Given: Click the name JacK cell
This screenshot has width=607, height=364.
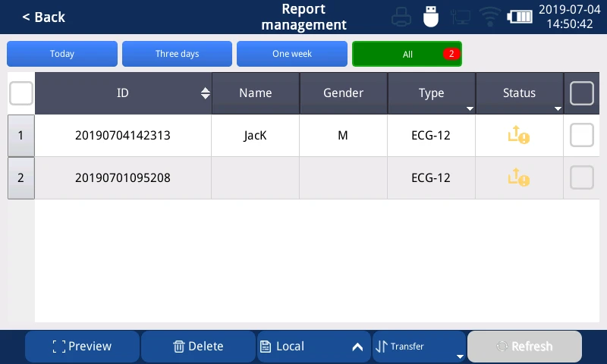Looking at the screenshot, I should (x=255, y=136).
